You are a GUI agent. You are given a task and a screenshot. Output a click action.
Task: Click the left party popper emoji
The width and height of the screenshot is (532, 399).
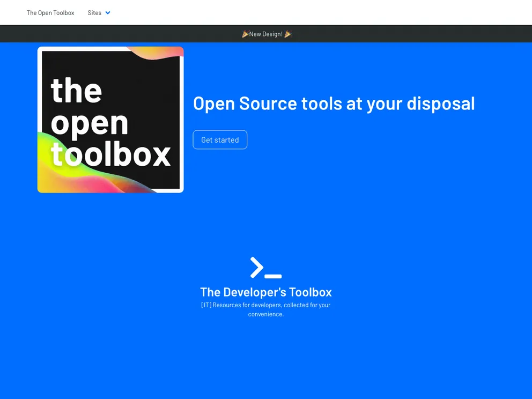(245, 34)
